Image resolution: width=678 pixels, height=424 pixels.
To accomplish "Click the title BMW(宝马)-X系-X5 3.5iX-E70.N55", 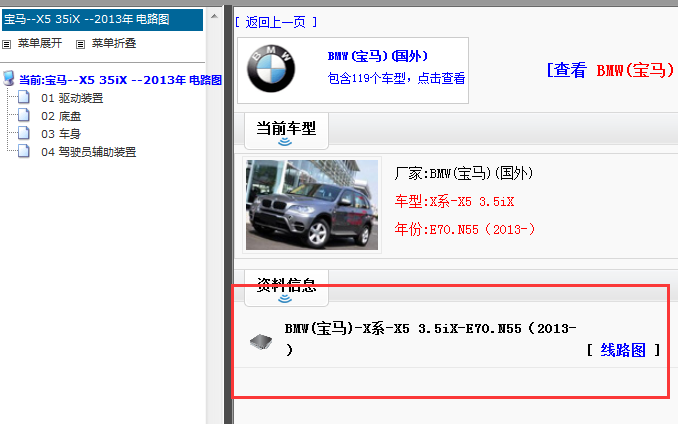I will point(430,338).
